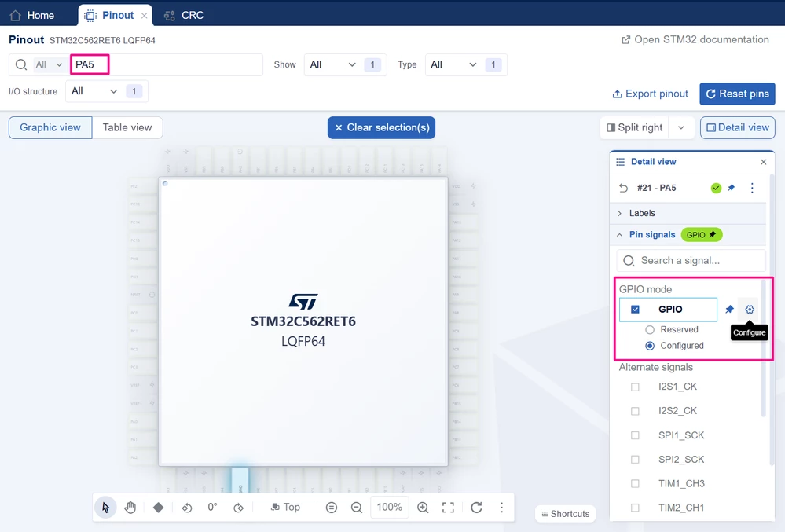Open the Shortcuts panel
Screen dimensions: 785x532
565,514
